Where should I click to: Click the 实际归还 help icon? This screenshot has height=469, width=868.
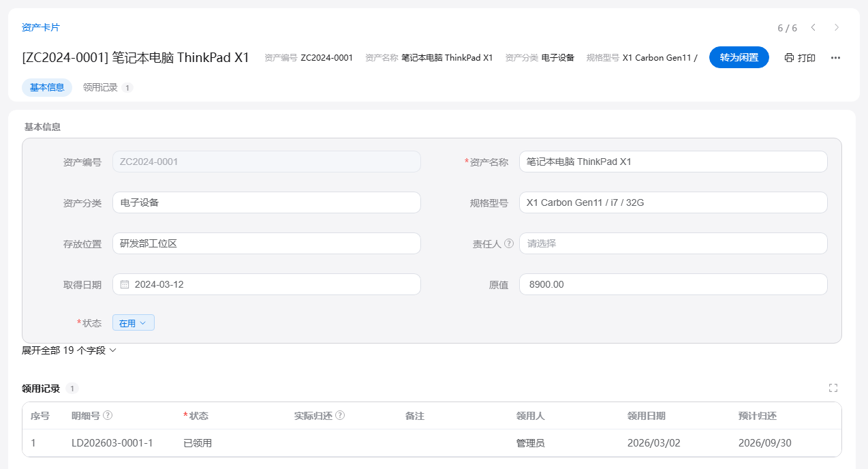340,415
